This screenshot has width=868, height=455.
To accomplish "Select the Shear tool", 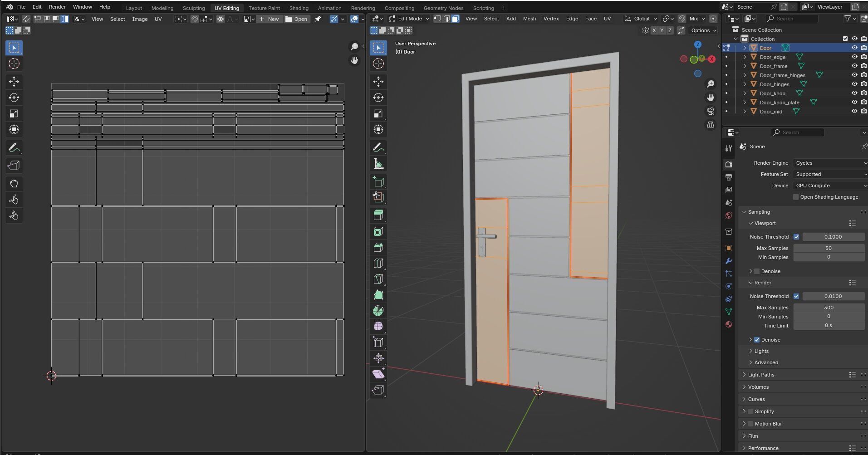I will [x=378, y=374].
